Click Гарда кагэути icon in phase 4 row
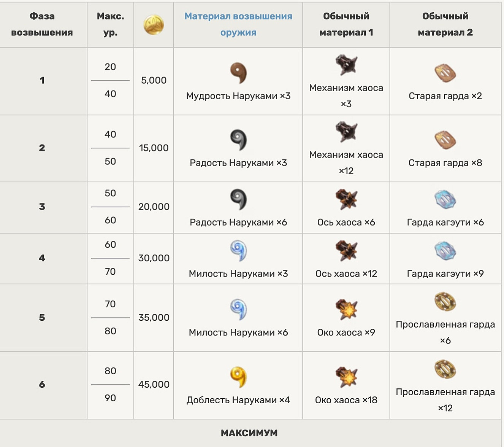Image resolution: width=504 pixels, height=447 pixels. [x=445, y=251]
